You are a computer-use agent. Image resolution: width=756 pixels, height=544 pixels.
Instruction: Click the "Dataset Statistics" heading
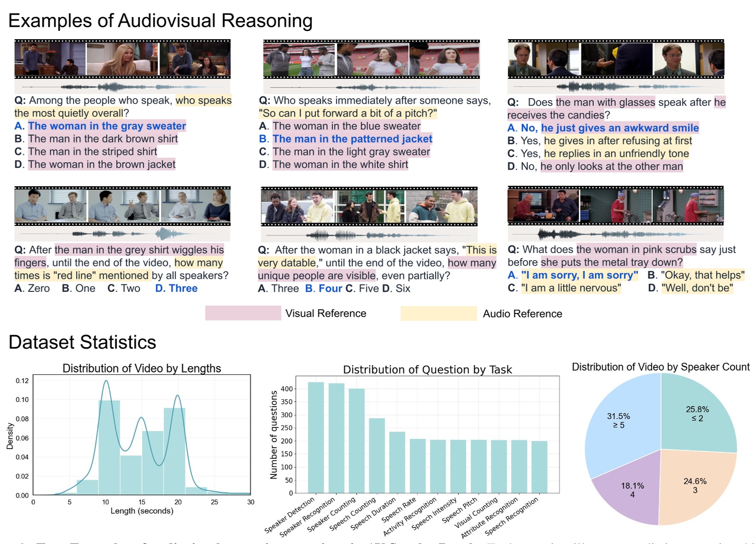[x=82, y=343]
